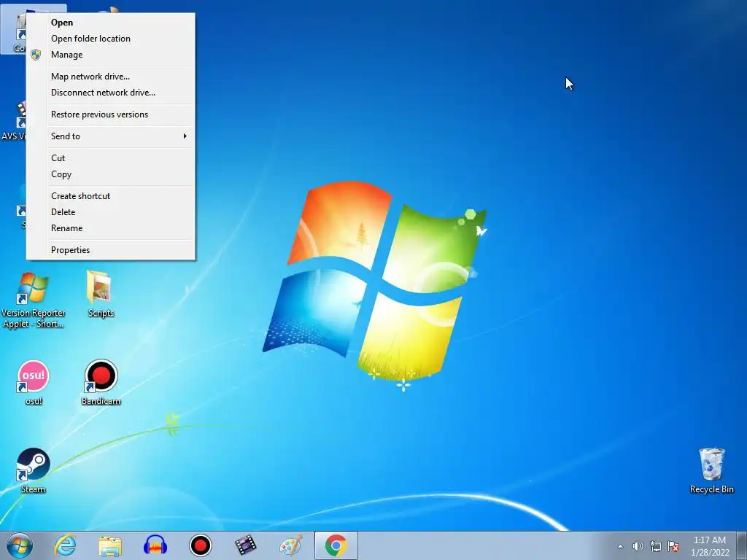Choose Copy from context menu
Screen dimensions: 747x560
(x=111, y=174)
